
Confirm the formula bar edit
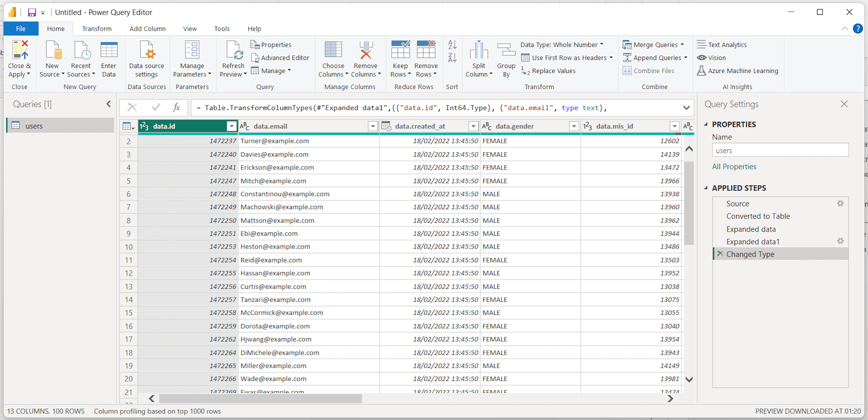click(x=156, y=108)
